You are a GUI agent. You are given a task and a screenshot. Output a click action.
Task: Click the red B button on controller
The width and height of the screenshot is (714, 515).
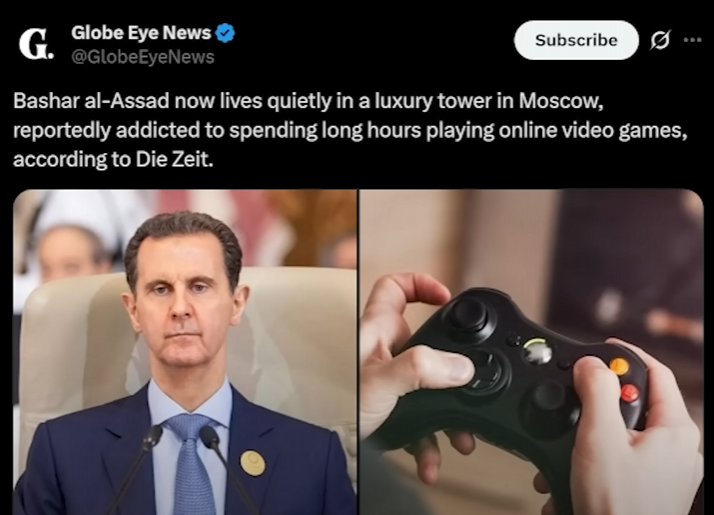(630, 393)
